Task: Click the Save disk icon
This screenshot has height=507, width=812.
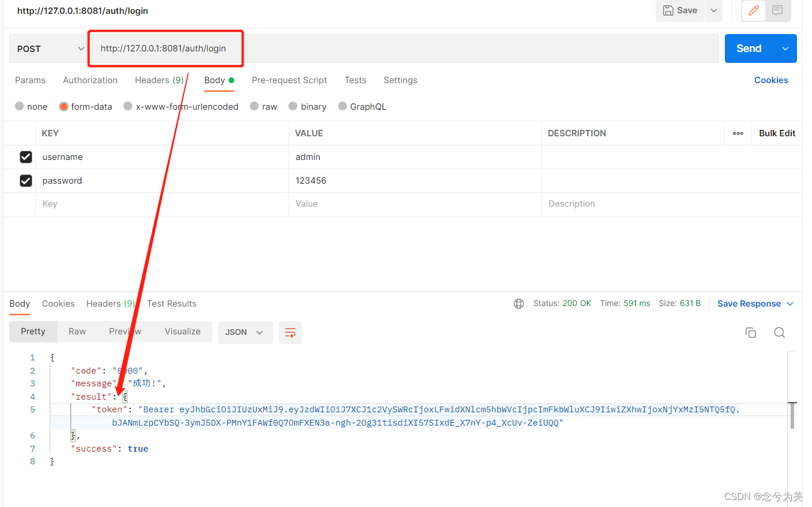Action: [668, 10]
